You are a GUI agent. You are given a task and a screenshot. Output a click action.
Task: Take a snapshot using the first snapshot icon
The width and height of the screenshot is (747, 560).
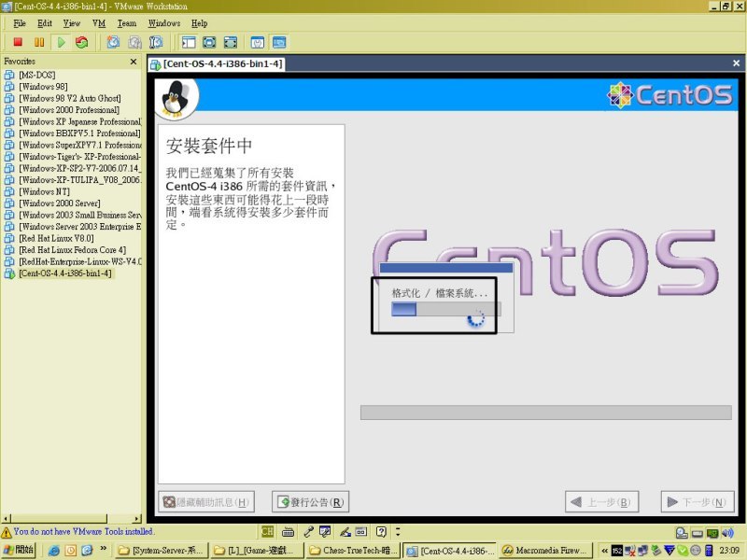[113, 42]
